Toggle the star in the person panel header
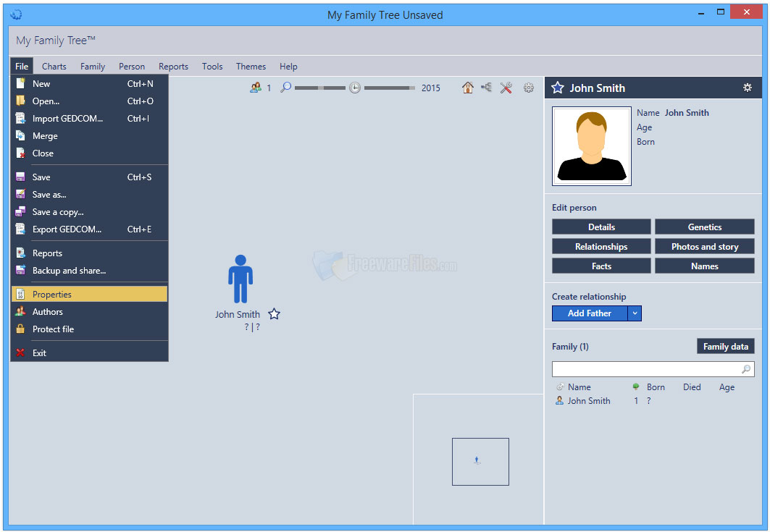Viewport: 770px width, 532px height. (558, 88)
